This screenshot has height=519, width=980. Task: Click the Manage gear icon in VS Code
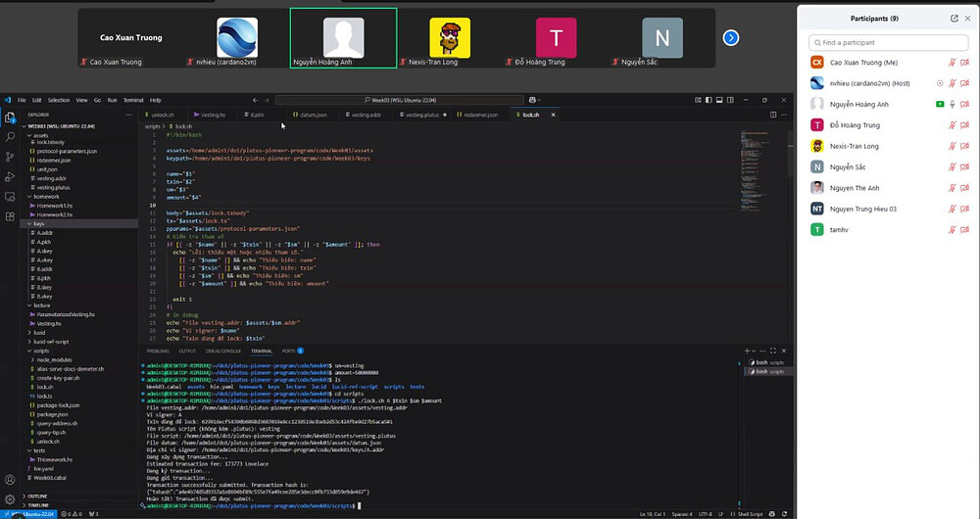pos(10,499)
